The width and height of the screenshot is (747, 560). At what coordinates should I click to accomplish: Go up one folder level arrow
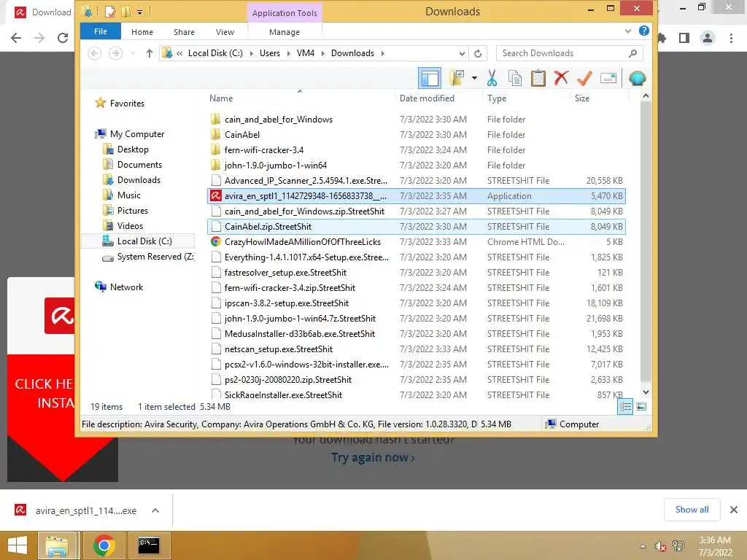point(150,53)
